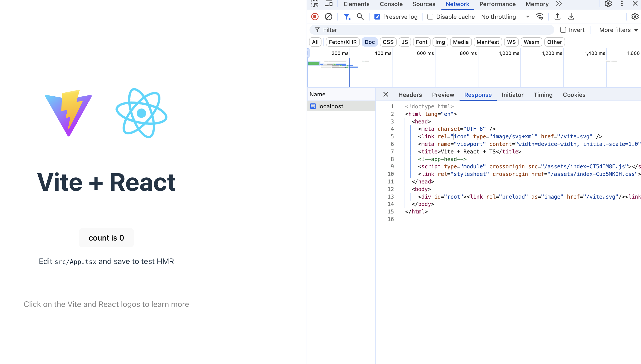
Task: Open the Initiator tab
Action: point(512,95)
